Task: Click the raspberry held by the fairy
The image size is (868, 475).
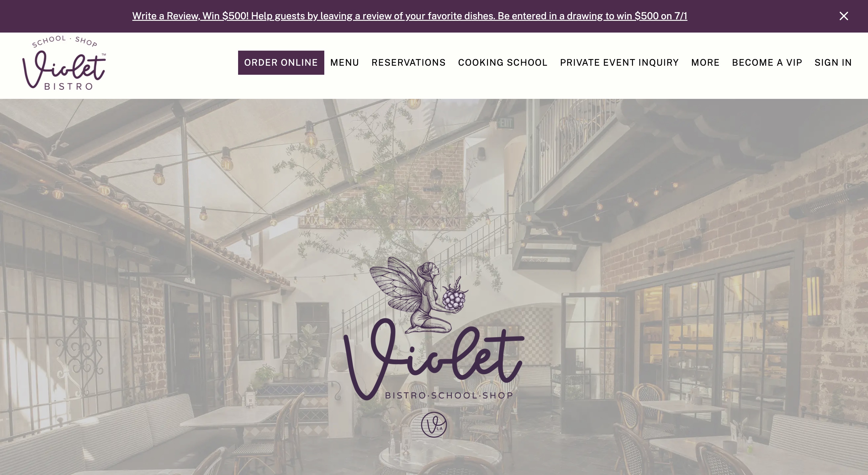Action: (x=455, y=295)
